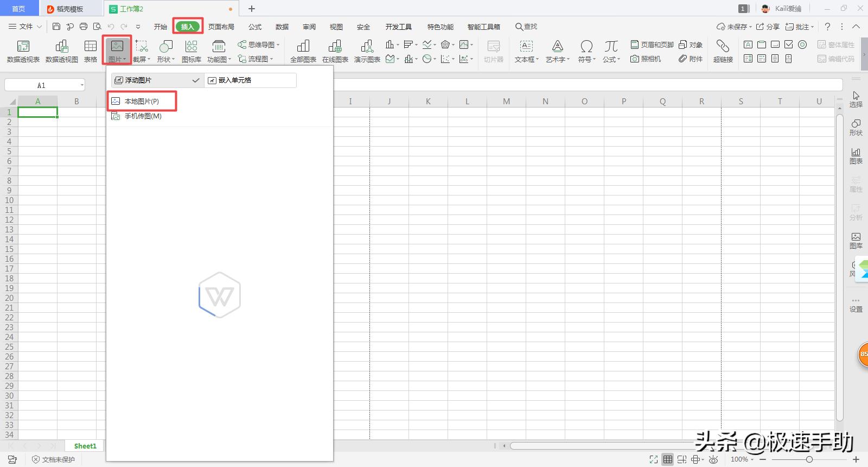Screen dimensions: 868x467
Task: Open 图库 gallery in right sidebar
Action: (x=856, y=241)
